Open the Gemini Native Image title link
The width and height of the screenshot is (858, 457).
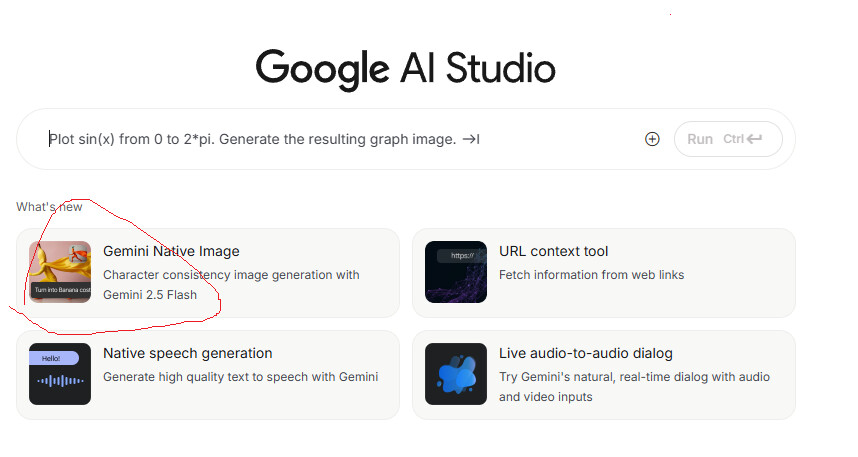171,251
